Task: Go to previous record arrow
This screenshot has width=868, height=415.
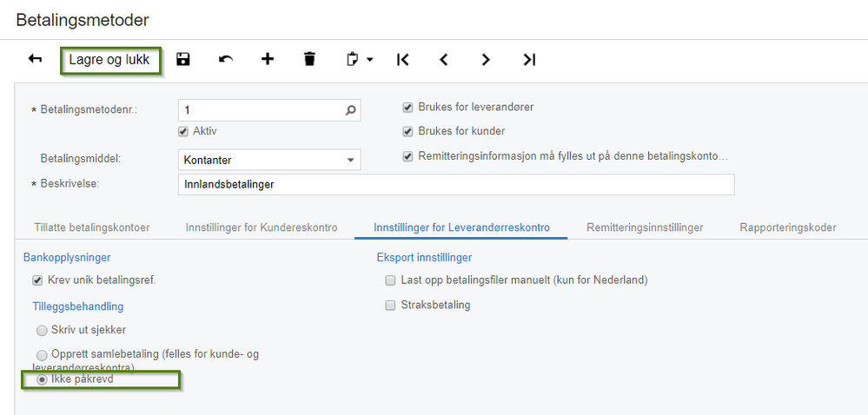Action: pyautogui.click(x=444, y=60)
